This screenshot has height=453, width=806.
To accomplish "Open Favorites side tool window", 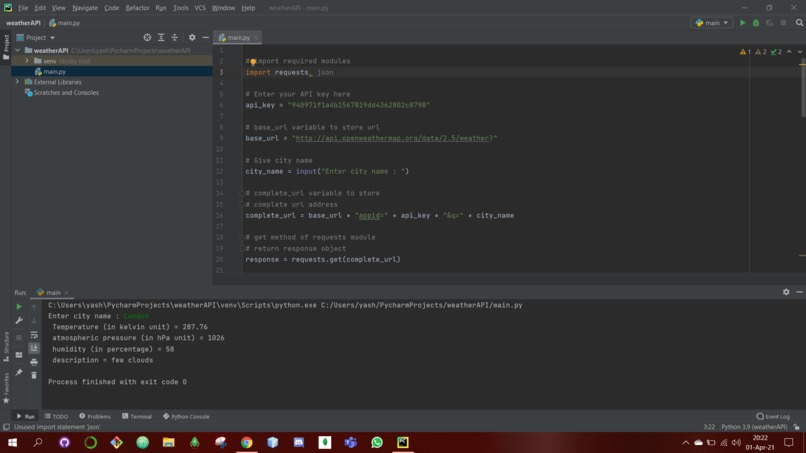I will coord(6,388).
